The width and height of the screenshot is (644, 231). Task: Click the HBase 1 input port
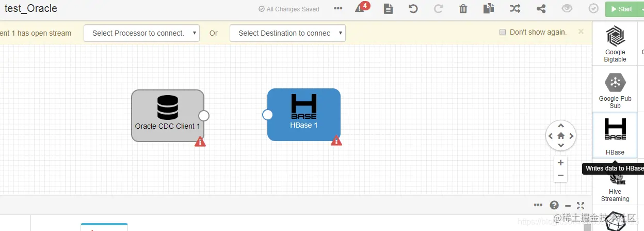[267, 115]
